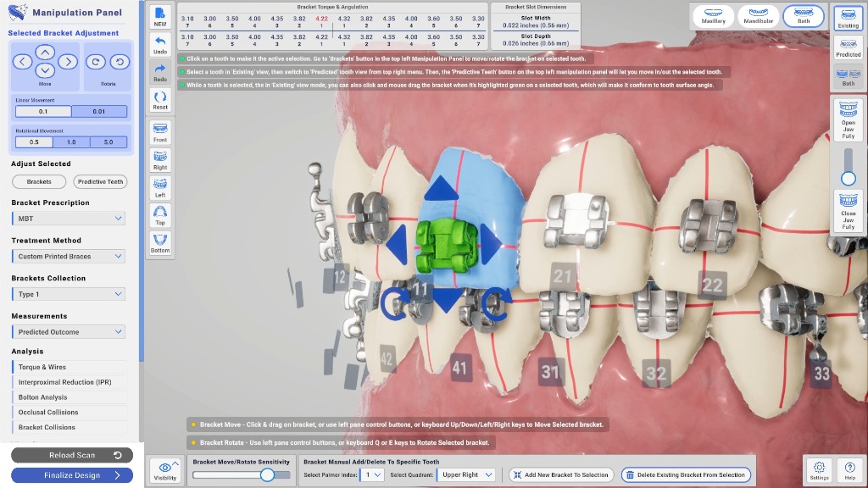Close the jaw fully
The image size is (868, 488).
coord(849,209)
